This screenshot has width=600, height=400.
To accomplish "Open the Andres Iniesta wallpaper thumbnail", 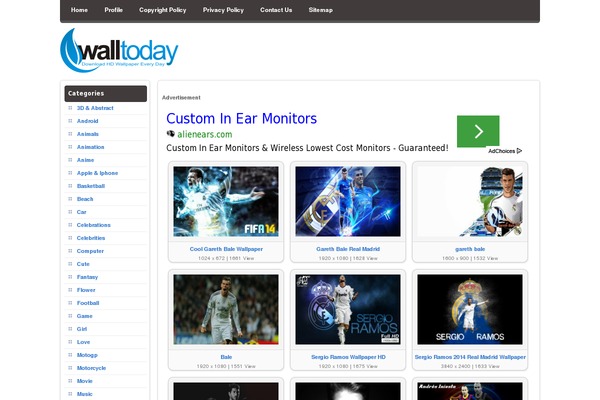I will (x=470, y=391).
